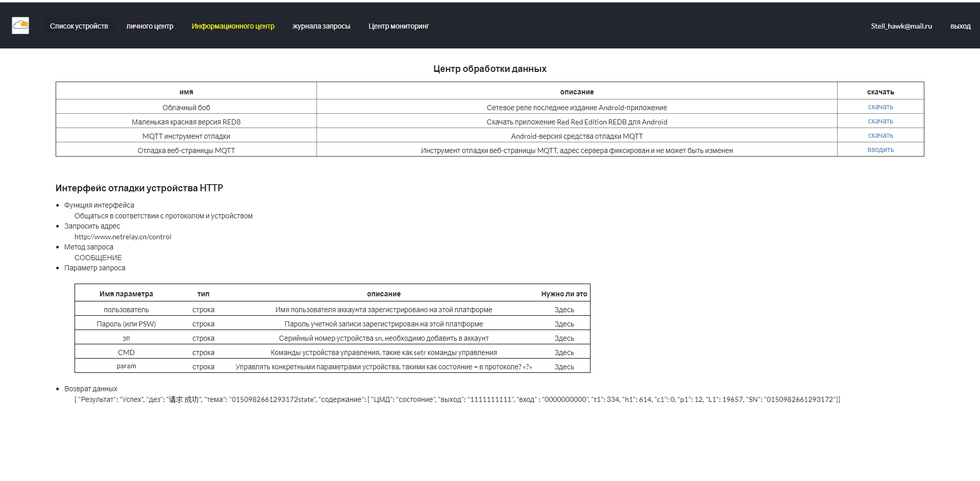Click the cloud logo icon in header
980x481 pixels.
(x=20, y=26)
